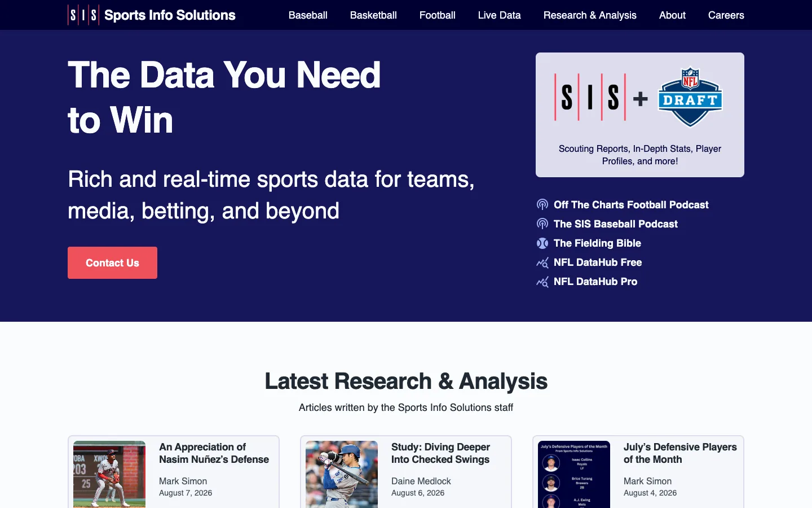The width and height of the screenshot is (812, 508).
Task: Click the podcast icon beside SIS Baseball Podcast
Action: point(542,224)
